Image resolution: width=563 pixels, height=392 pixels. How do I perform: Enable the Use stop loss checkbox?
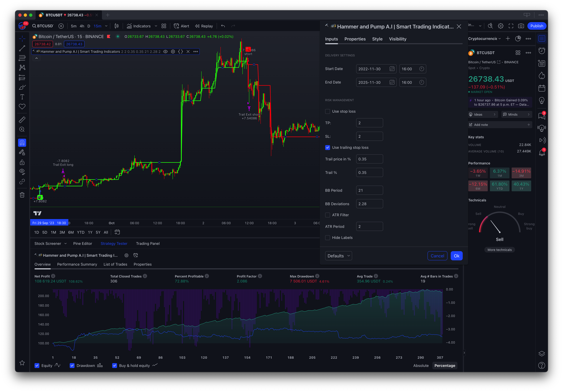click(328, 111)
